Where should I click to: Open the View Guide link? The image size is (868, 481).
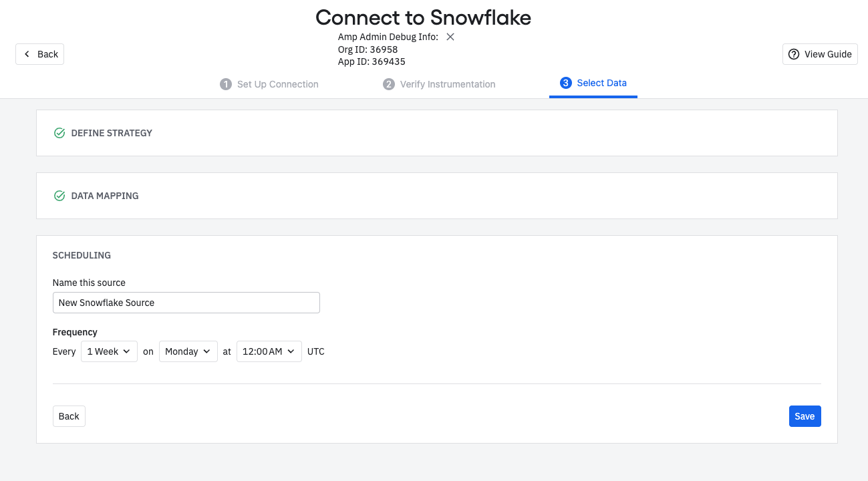(x=820, y=54)
